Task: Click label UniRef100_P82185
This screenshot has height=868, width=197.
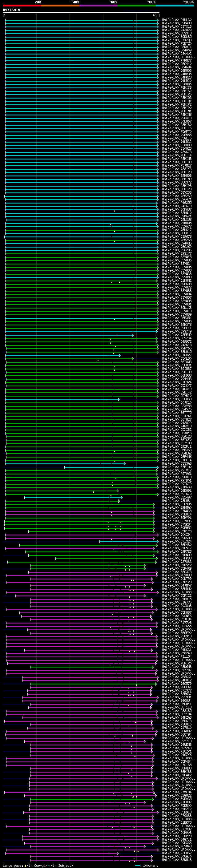Action: pyautogui.click(x=177, y=711)
